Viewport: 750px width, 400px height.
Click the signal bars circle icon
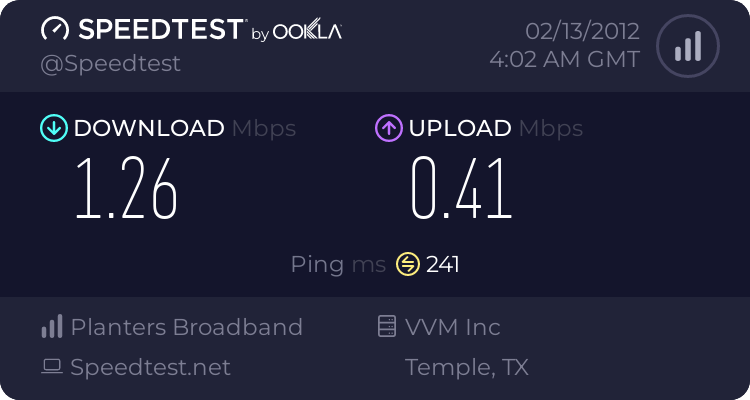coord(688,46)
